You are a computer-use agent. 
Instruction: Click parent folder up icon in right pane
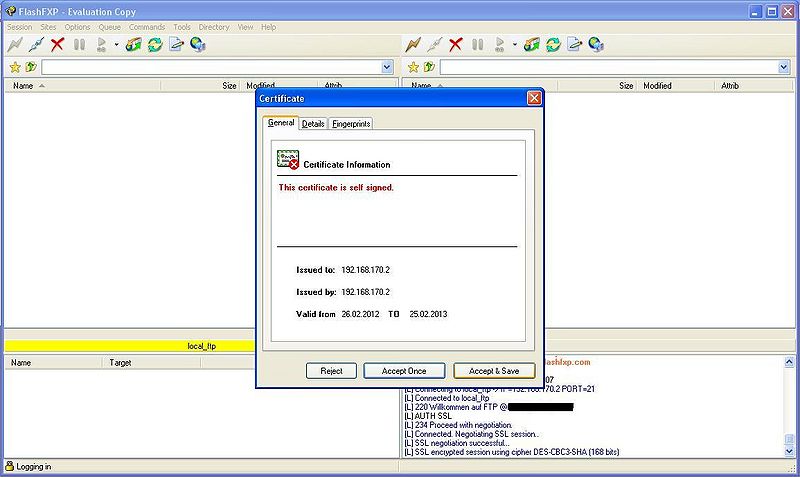pos(428,67)
